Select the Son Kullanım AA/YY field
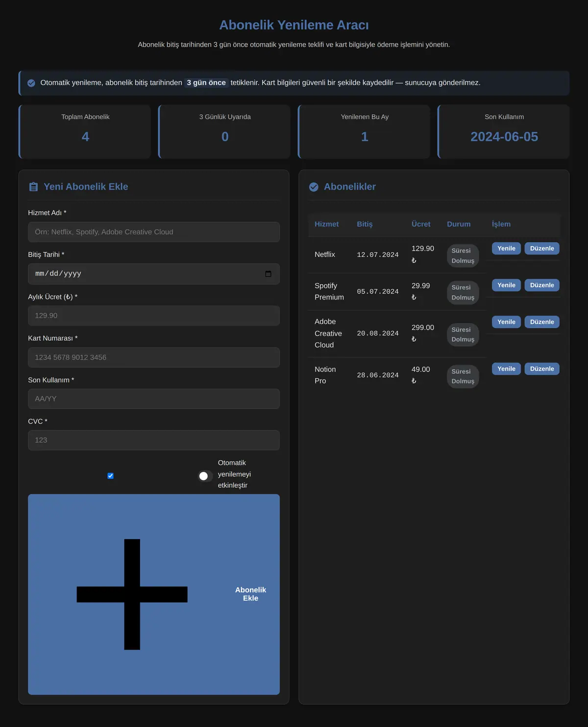The width and height of the screenshot is (588, 727). pyautogui.click(x=154, y=399)
